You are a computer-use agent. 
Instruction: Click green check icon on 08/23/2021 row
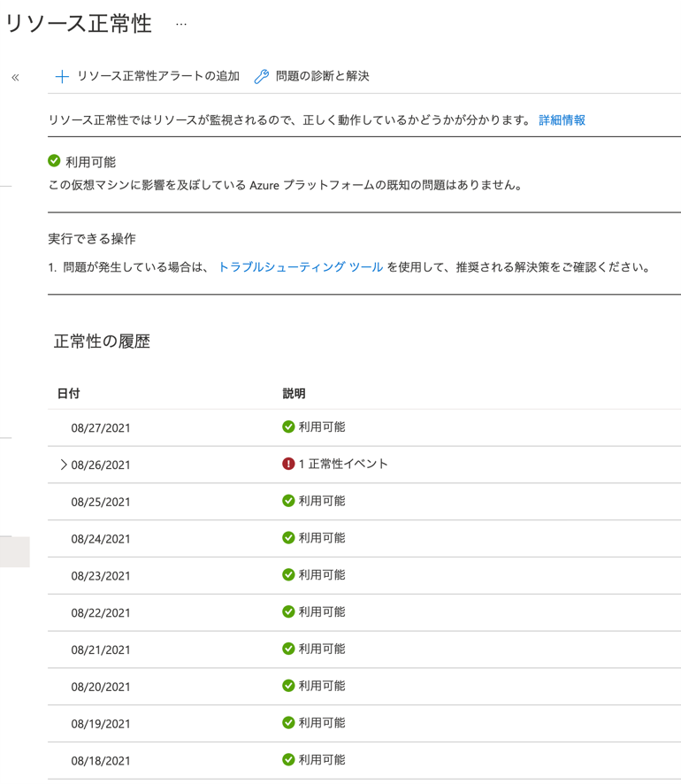288,575
